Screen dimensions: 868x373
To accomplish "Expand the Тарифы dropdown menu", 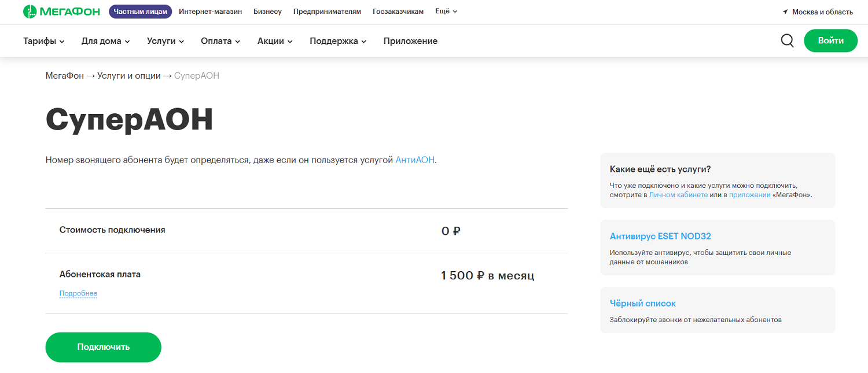I will point(44,41).
